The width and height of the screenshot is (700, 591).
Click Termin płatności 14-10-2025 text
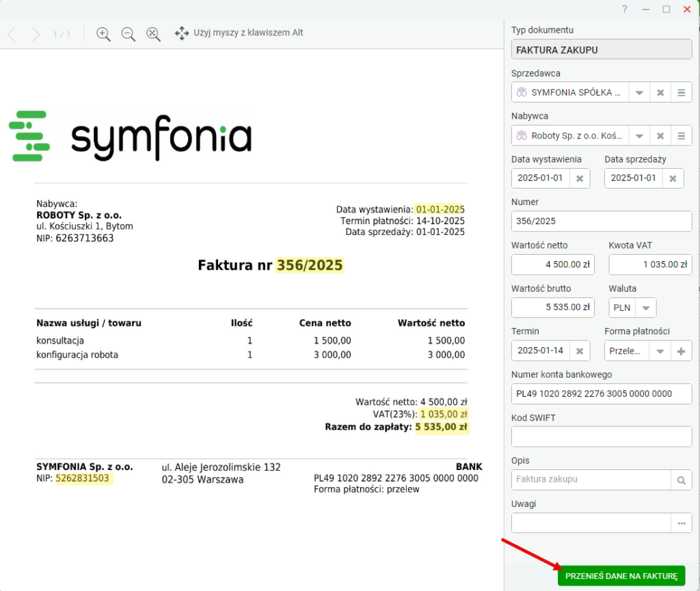402,221
